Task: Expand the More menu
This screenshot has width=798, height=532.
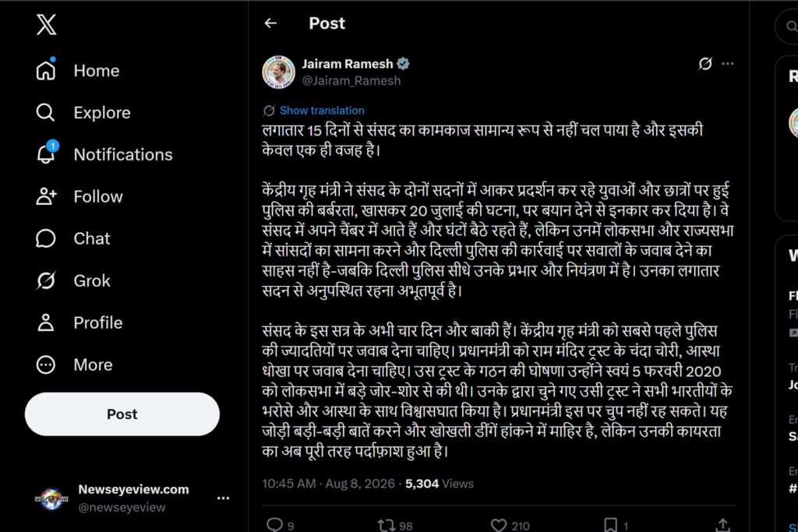Action: coord(74,365)
